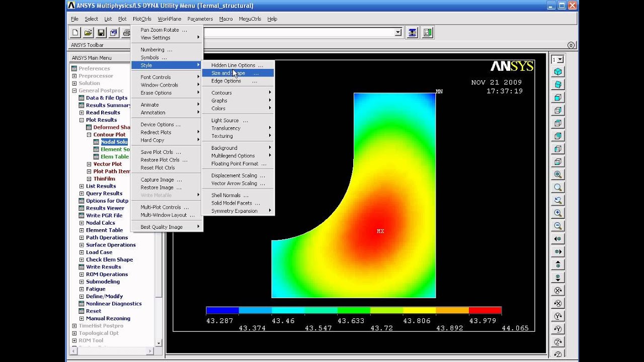This screenshot has height=362, width=644.
Task: Select Hidden Line Options menu entry
Action: (x=238, y=65)
